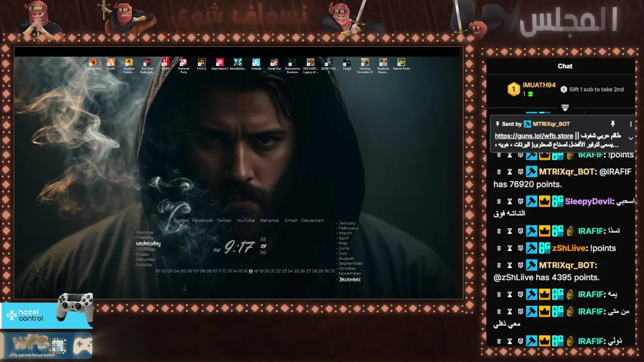Open the UNCHARTED Legacy desktop shortcut
This screenshot has width=644, height=362.
(x=310, y=66)
